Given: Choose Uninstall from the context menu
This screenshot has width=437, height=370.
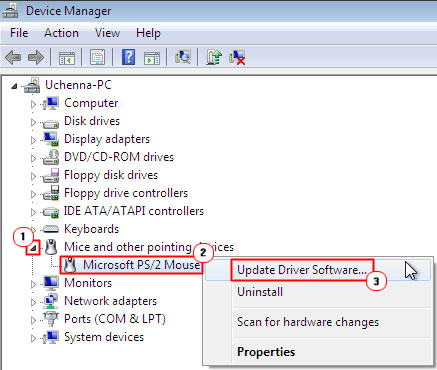Looking at the screenshot, I should click(x=318, y=292).
